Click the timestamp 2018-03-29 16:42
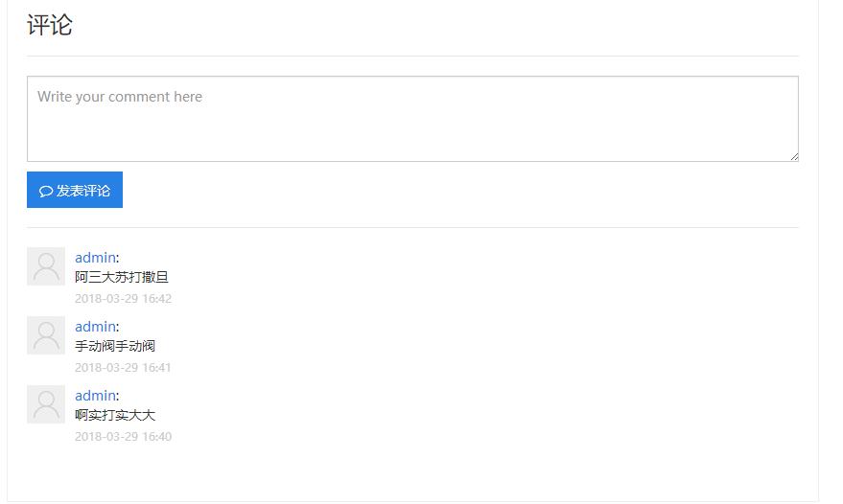843x504 pixels. 123,298
